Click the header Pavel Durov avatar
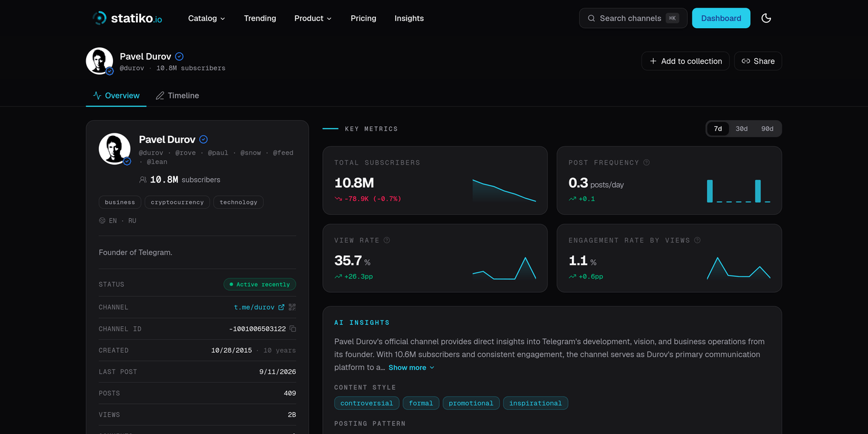The image size is (868, 434). pos(100,61)
